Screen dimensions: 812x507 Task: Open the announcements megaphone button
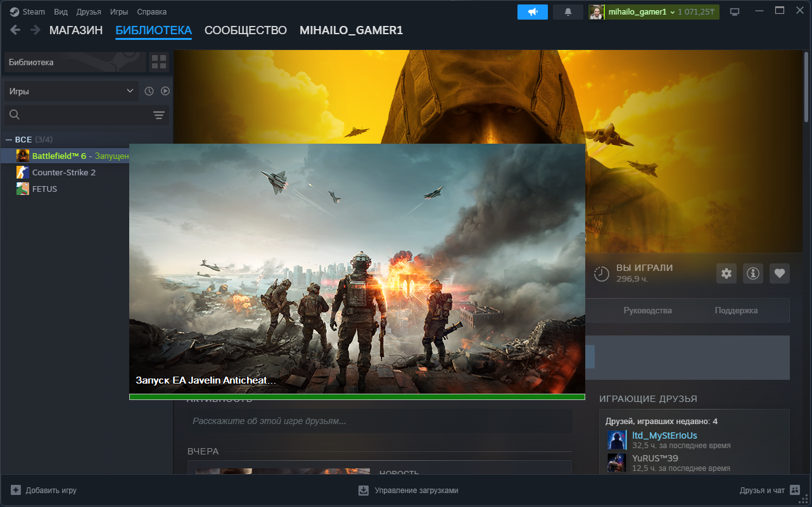533,12
